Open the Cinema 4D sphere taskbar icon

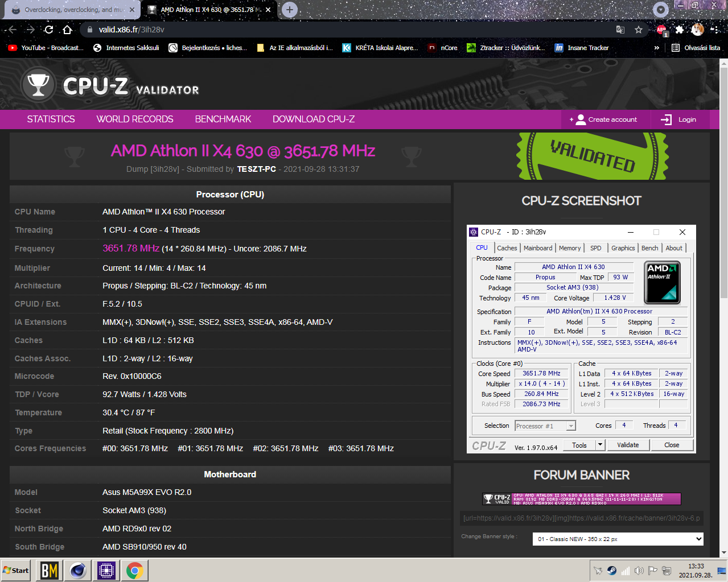78,571
